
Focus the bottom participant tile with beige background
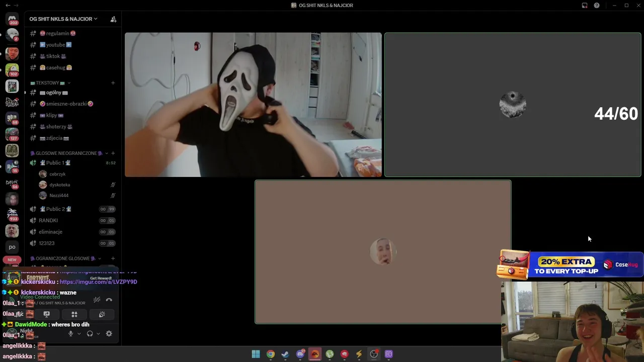point(383,252)
